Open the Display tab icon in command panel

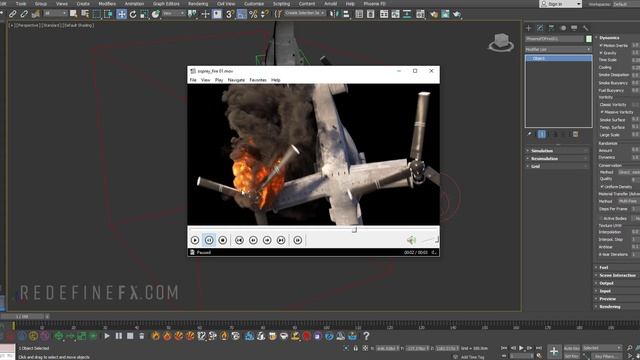574,28
